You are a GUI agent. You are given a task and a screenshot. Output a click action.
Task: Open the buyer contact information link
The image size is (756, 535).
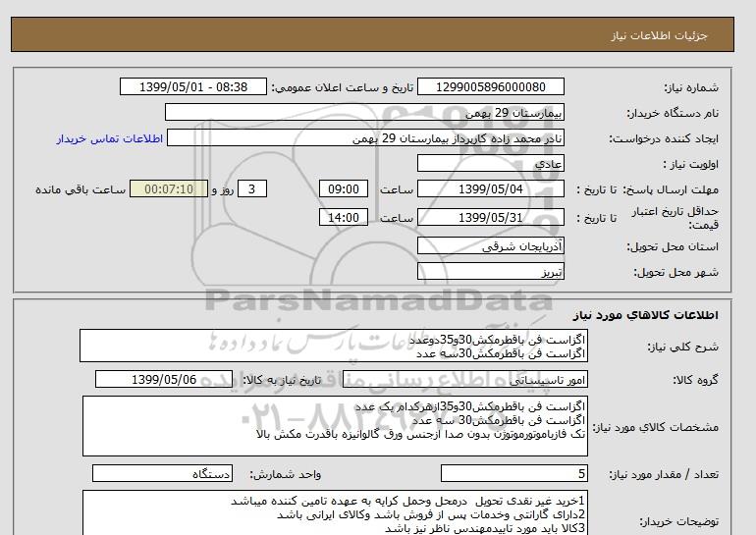click(109, 138)
